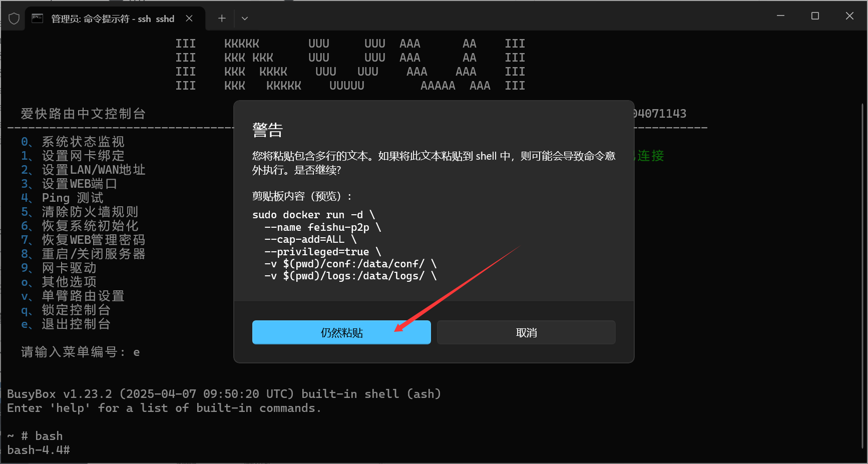Click the 'sudo docker run -d' line
Image resolution: width=868 pixels, height=464 pixels.
tap(313, 215)
